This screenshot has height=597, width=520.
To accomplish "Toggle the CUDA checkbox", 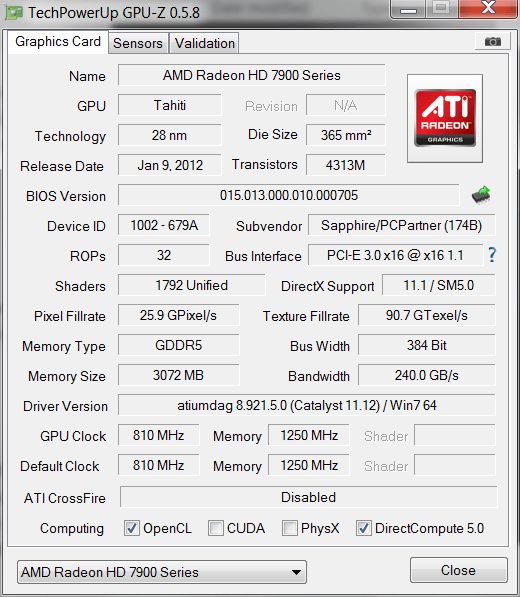I will click(216, 528).
